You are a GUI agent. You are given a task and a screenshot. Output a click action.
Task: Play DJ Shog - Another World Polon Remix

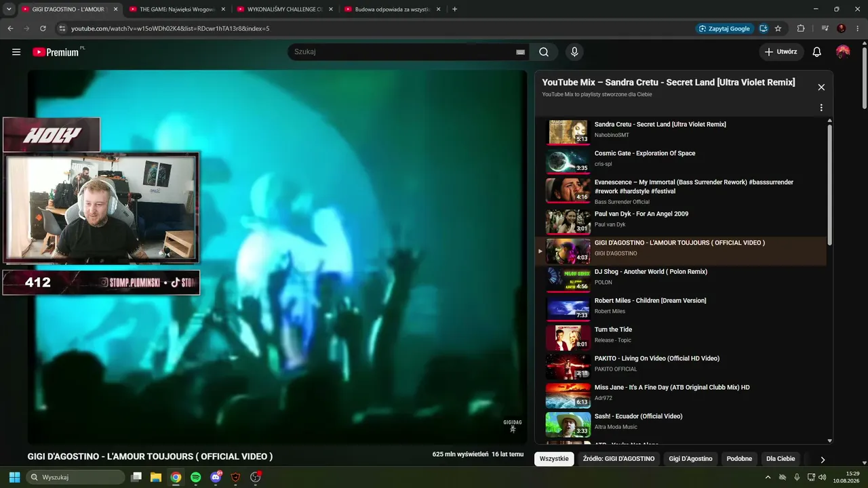568,279
